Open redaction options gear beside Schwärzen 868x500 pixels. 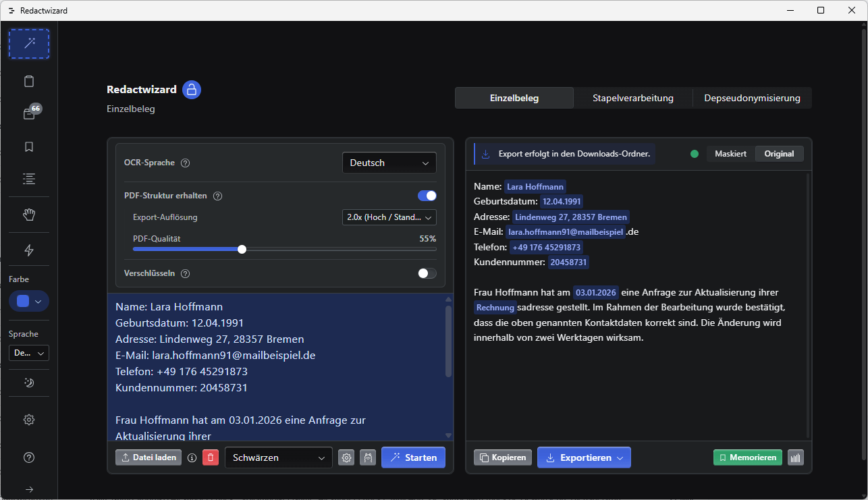(347, 457)
